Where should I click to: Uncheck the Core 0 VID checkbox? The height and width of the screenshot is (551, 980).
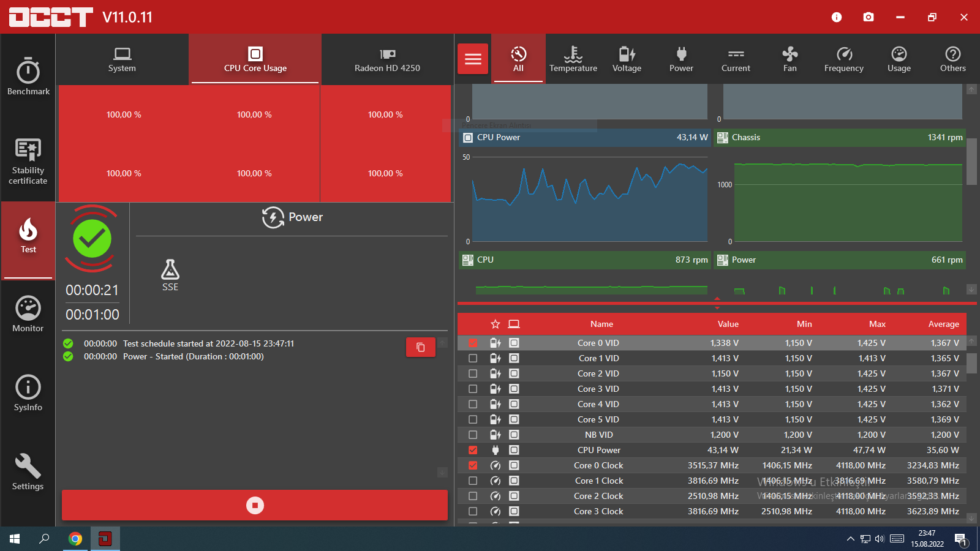click(x=473, y=343)
